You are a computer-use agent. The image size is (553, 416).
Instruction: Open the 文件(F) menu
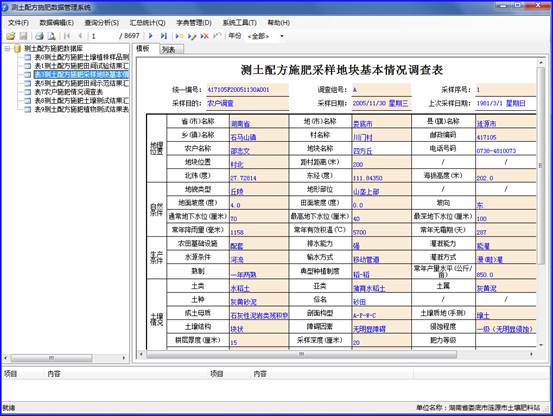[x=18, y=23]
